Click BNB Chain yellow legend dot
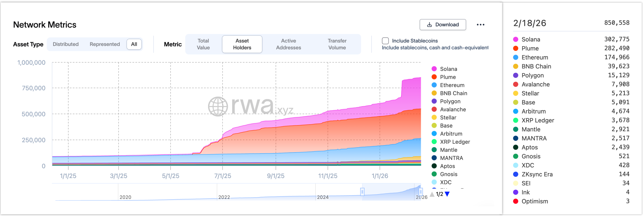Image resolution: width=644 pixels, height=216 pixels. 434,93
